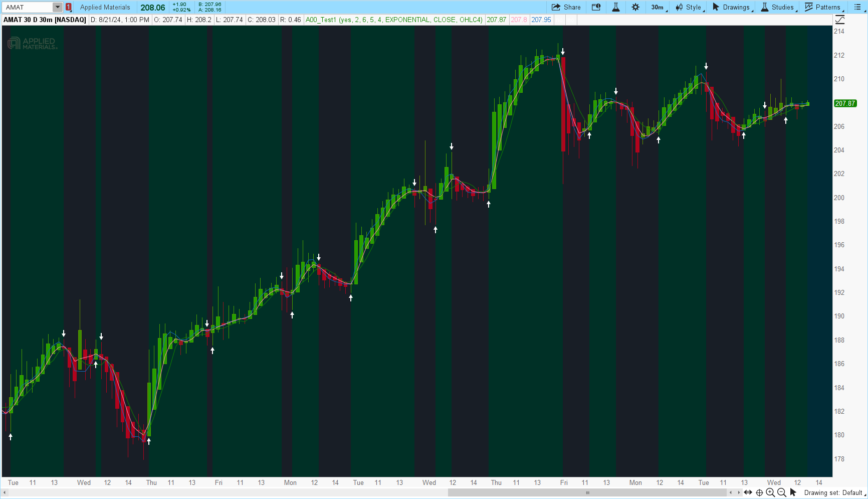Click the +1.90 change value
868x499 pixels.
point(179,5)
